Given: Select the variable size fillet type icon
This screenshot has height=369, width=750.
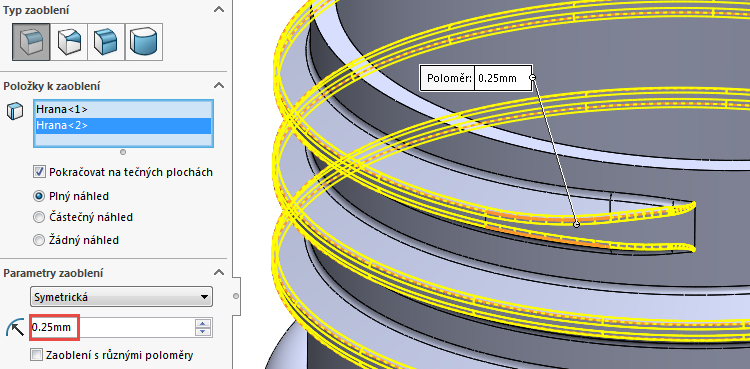Looking at the screenshot, I should [69, 42].
